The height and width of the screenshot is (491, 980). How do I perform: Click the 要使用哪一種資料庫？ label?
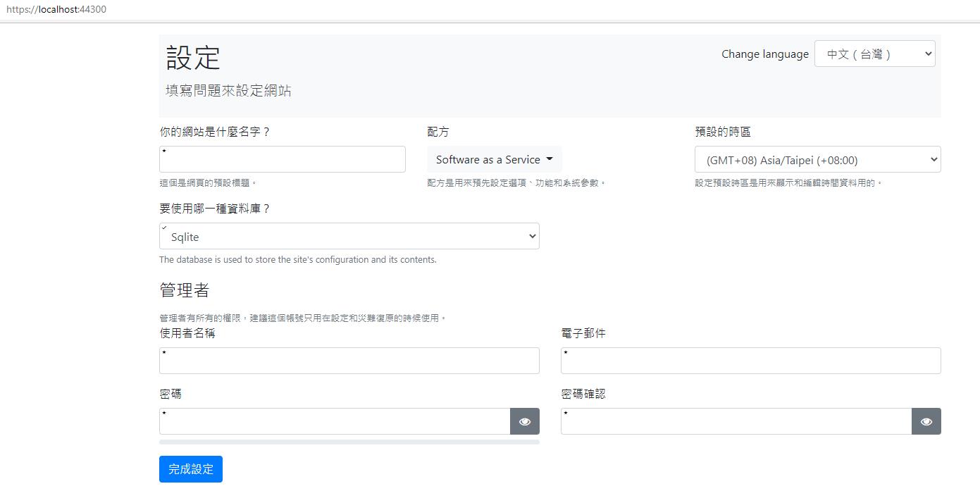215,209
